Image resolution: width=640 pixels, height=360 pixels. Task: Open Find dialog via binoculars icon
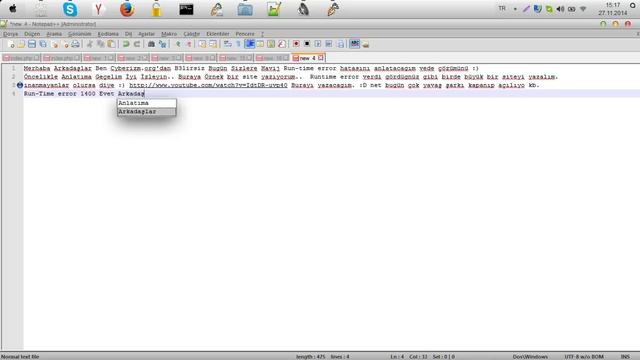pos(151,44)
